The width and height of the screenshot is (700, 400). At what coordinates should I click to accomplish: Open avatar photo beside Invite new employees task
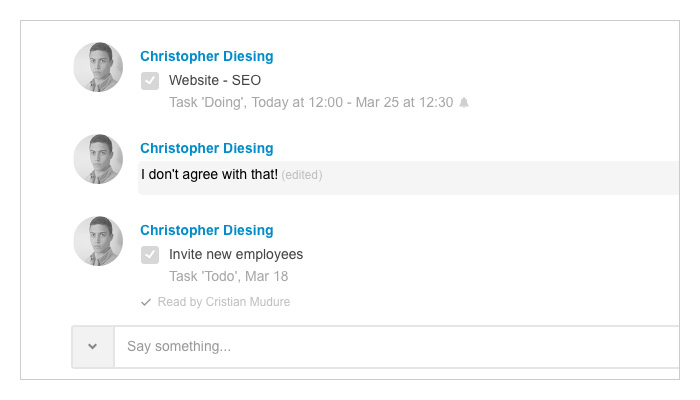[98, 241]
